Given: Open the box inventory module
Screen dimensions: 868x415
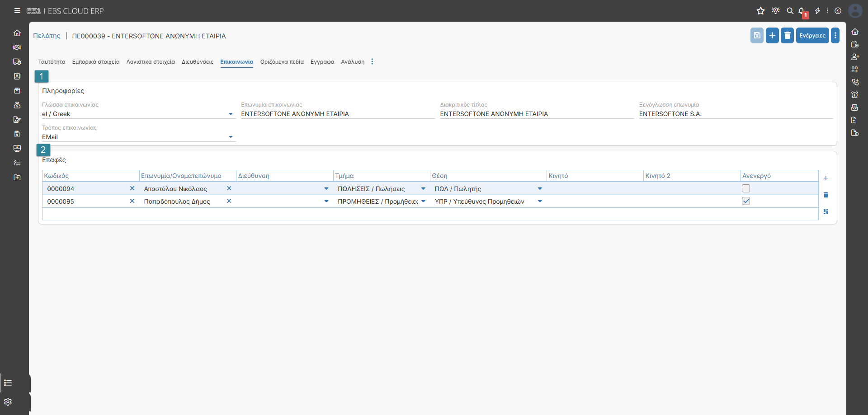Looking at the screenshot, I should point(17,91).
